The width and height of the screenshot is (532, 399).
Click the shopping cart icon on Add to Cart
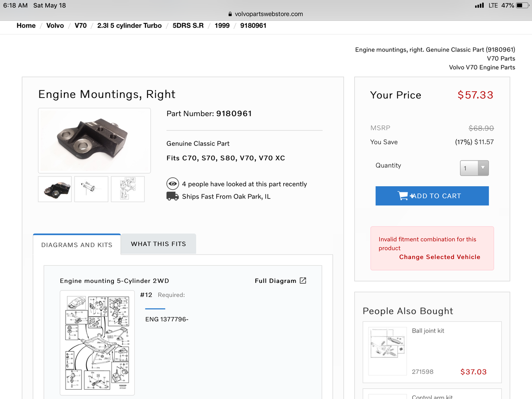[x=403, y=196]
